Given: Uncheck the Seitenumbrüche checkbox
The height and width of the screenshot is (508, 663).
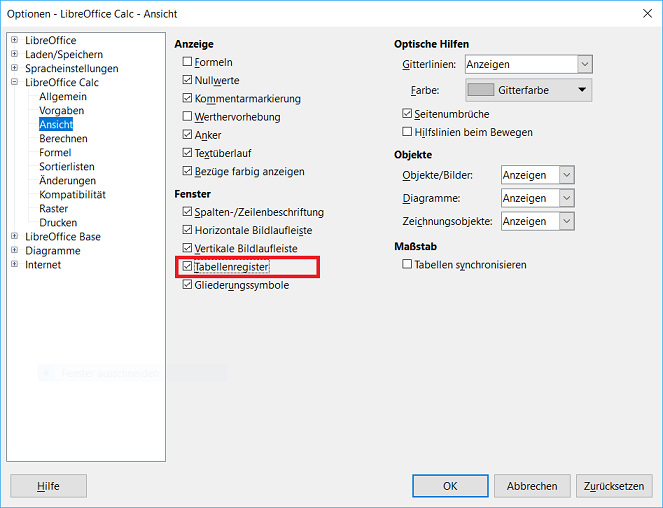Looking at the screenshot, I should pos(407,114).
